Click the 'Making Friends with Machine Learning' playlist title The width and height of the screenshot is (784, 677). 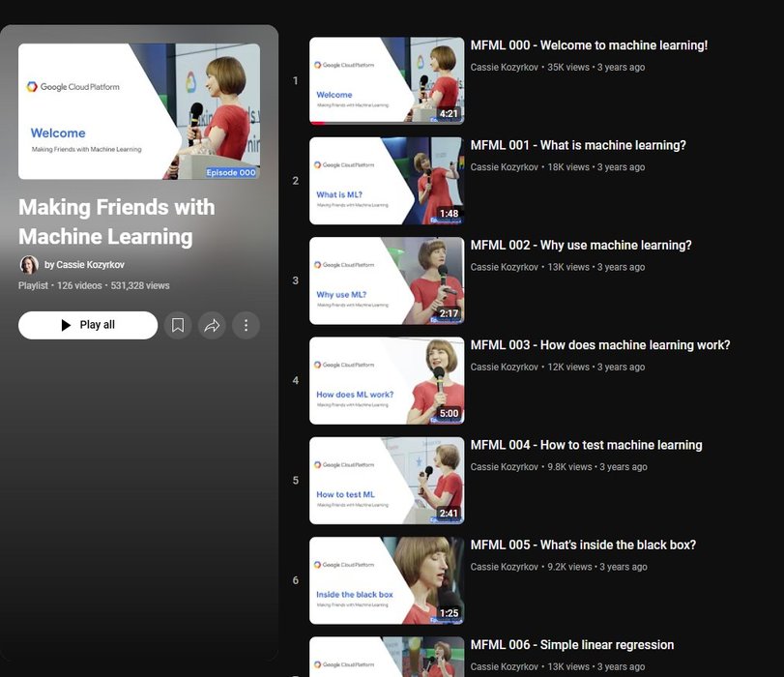(x=117, y=221)
